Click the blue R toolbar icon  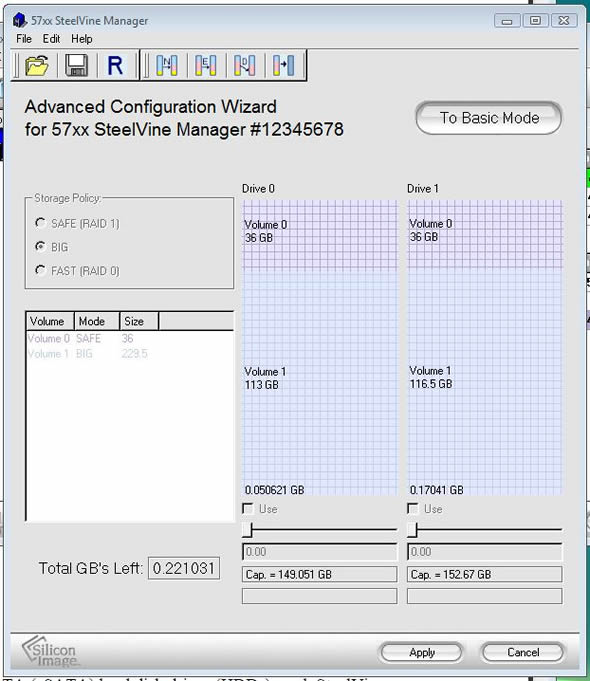pyautogui.click(x=115, y=66)
